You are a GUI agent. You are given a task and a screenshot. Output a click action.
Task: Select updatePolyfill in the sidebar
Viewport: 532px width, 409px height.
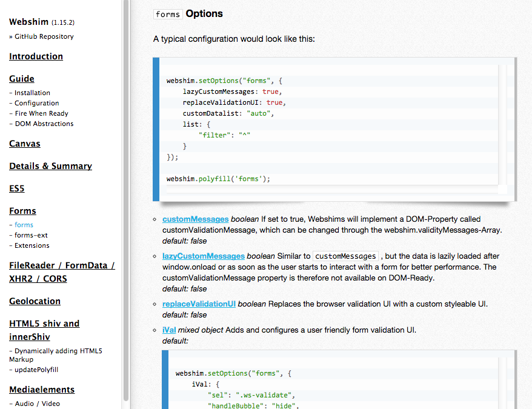click(x=36, y=370)
